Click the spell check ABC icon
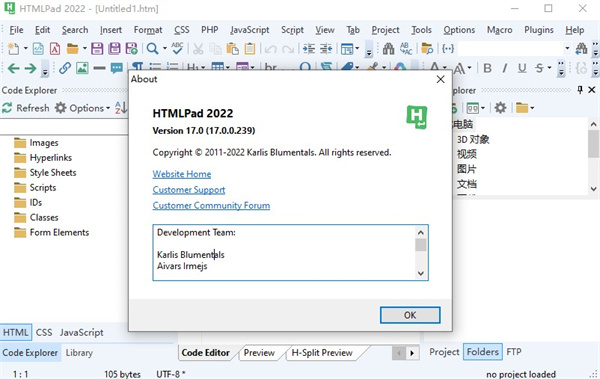600x379 pixels. (177, 48)
